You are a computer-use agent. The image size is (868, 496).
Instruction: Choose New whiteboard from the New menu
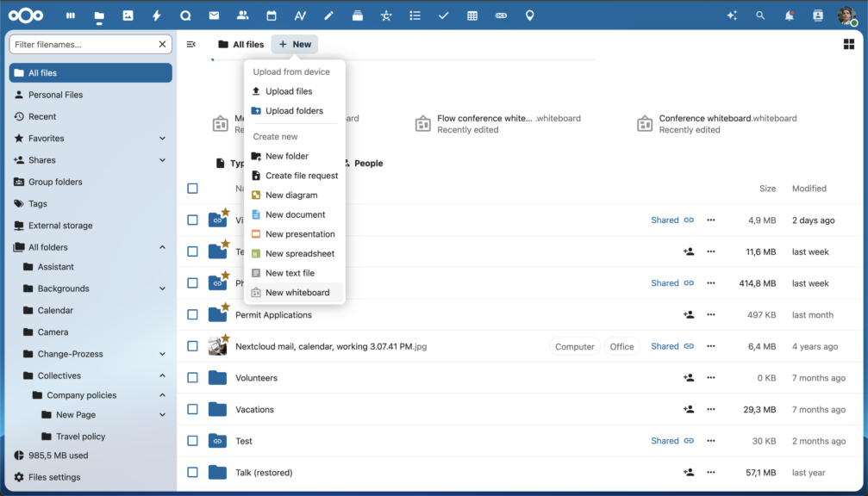[x=296, y=292]
